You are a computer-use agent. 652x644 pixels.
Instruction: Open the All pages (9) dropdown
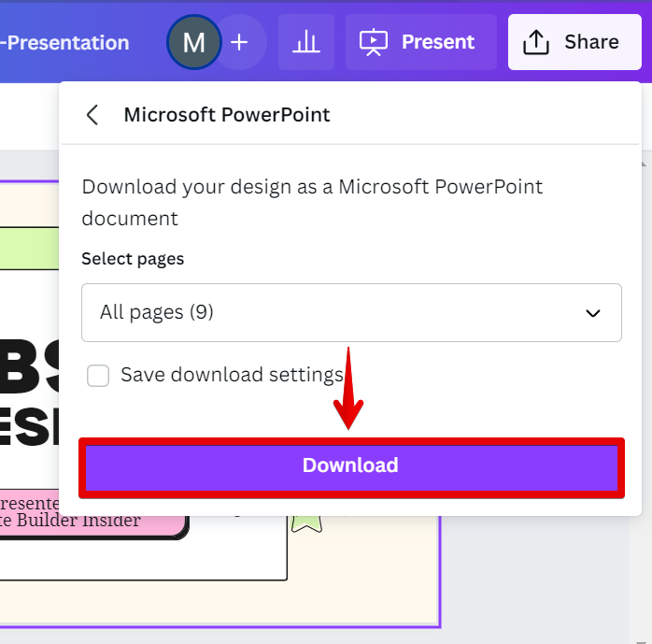351,312
